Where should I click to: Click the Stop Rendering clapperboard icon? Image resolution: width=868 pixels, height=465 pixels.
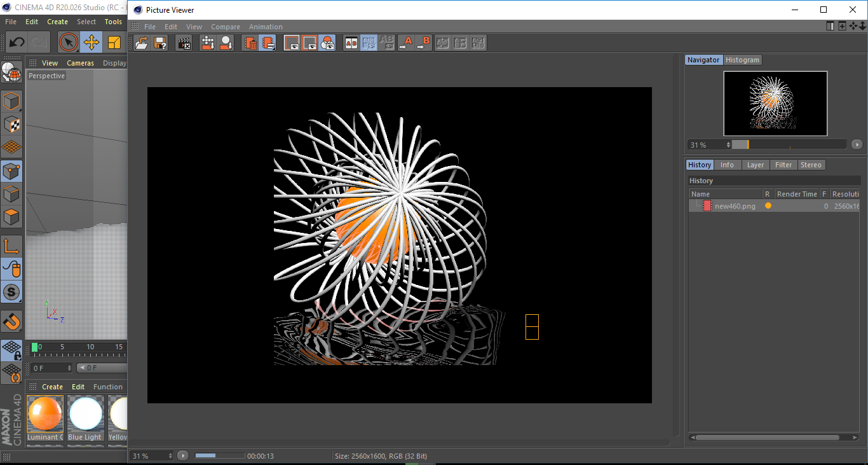[x=184, y=43]
